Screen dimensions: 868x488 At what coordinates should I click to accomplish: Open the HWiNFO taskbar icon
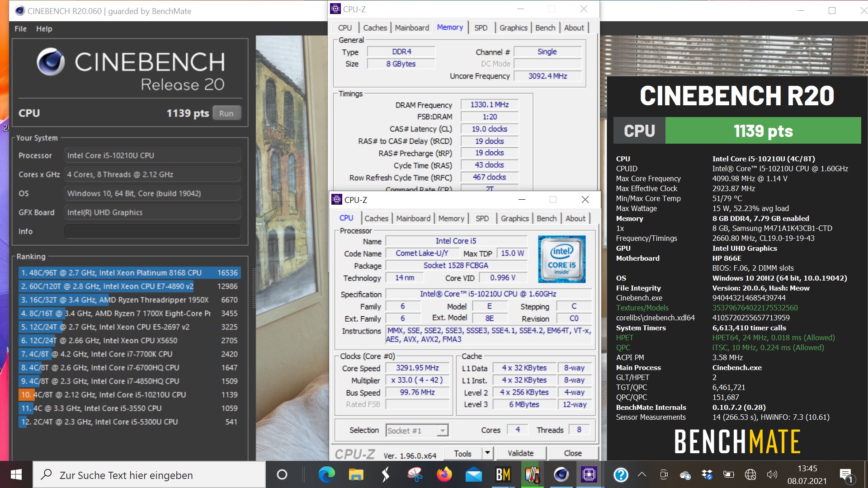533,474
